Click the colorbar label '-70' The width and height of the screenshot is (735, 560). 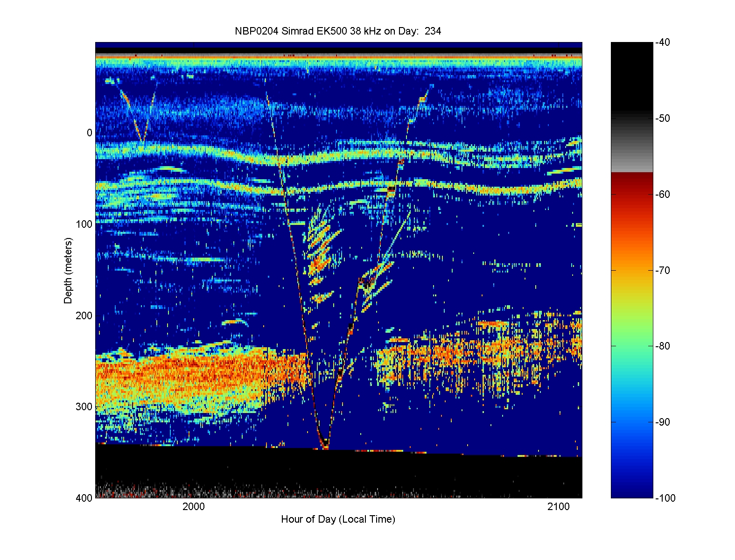[662, 271]
